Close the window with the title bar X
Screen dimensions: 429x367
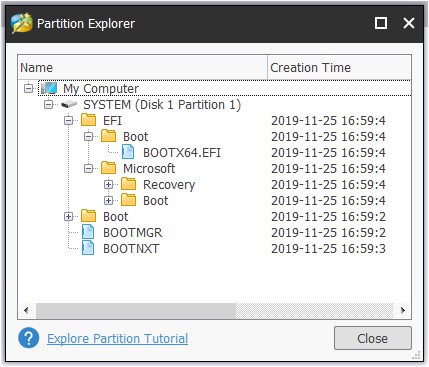(409, 23)
